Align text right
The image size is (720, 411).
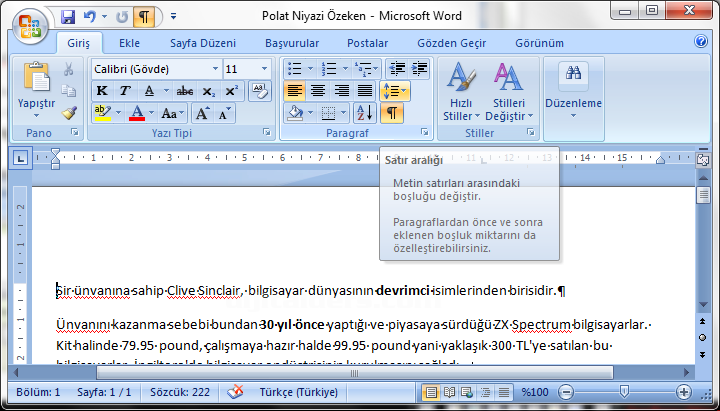[x=341, y=91]
